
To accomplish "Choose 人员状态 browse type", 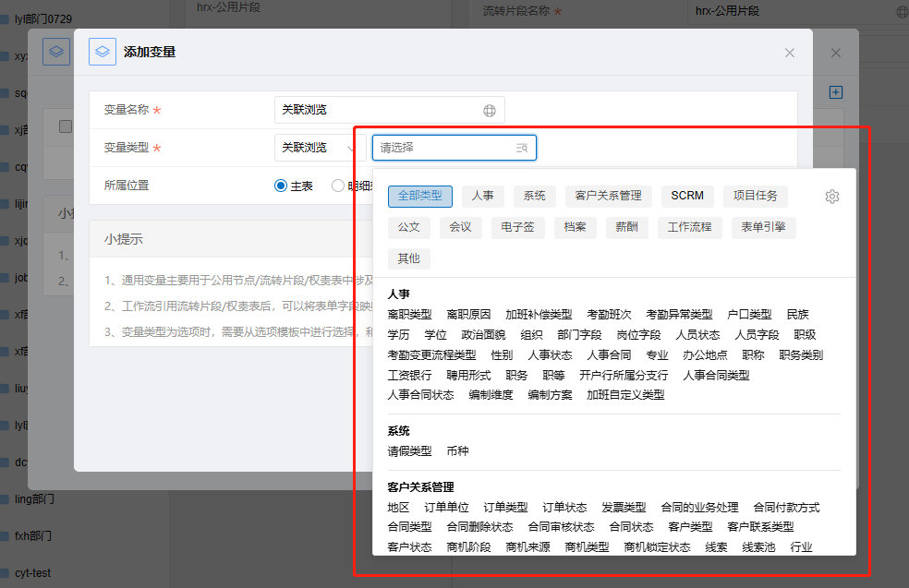I will 697,335.
